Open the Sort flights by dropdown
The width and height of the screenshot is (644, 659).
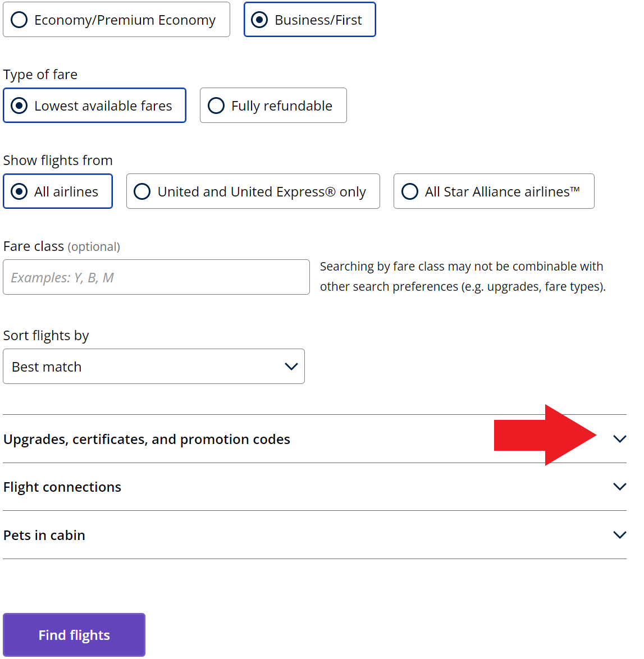tap(154, 367)
